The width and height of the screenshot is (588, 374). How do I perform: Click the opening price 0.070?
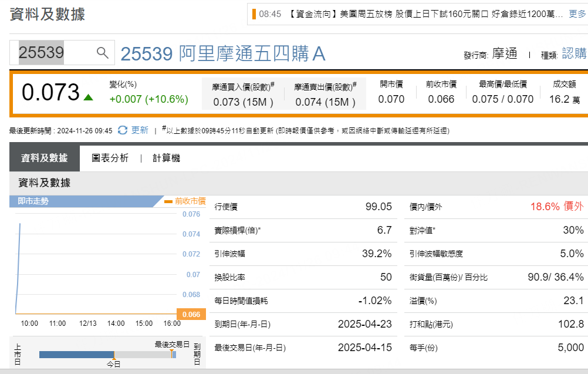[x=391, y=99]
